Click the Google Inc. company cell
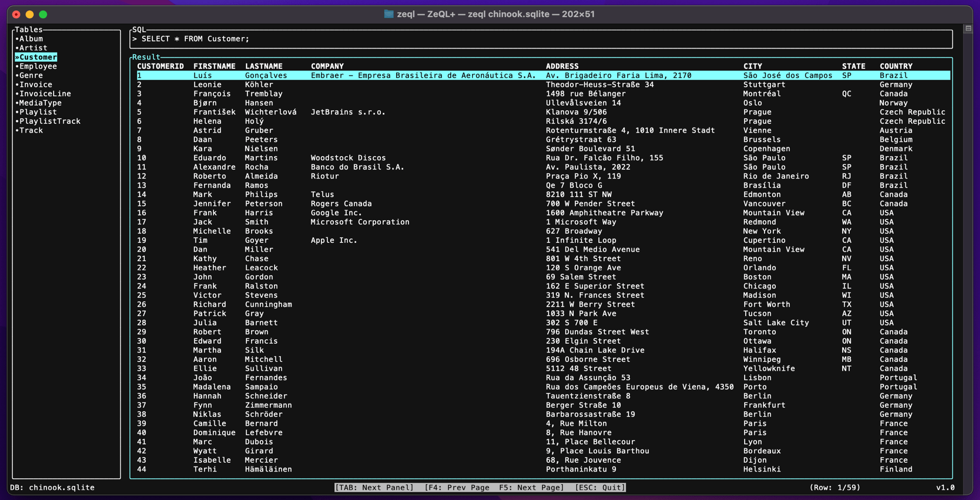Screen dimensions: 980x500 (x=336, y=213)
